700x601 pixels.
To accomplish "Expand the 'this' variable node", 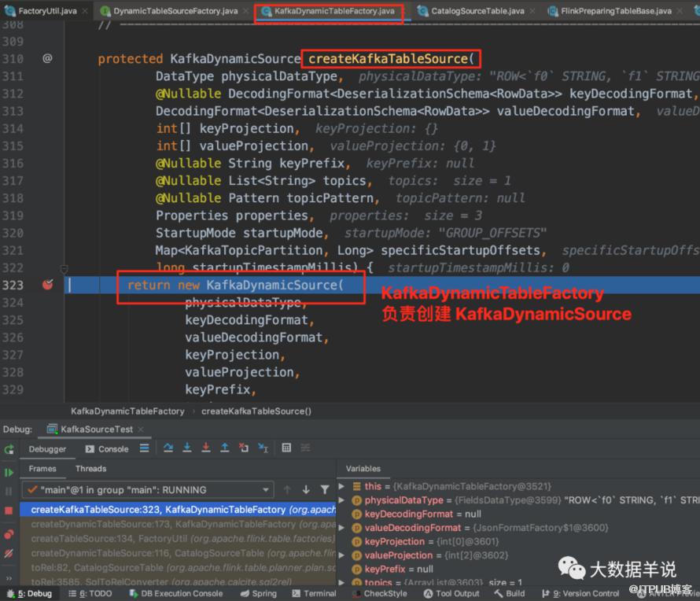I will pyautogui.click(x=342, y=486).
